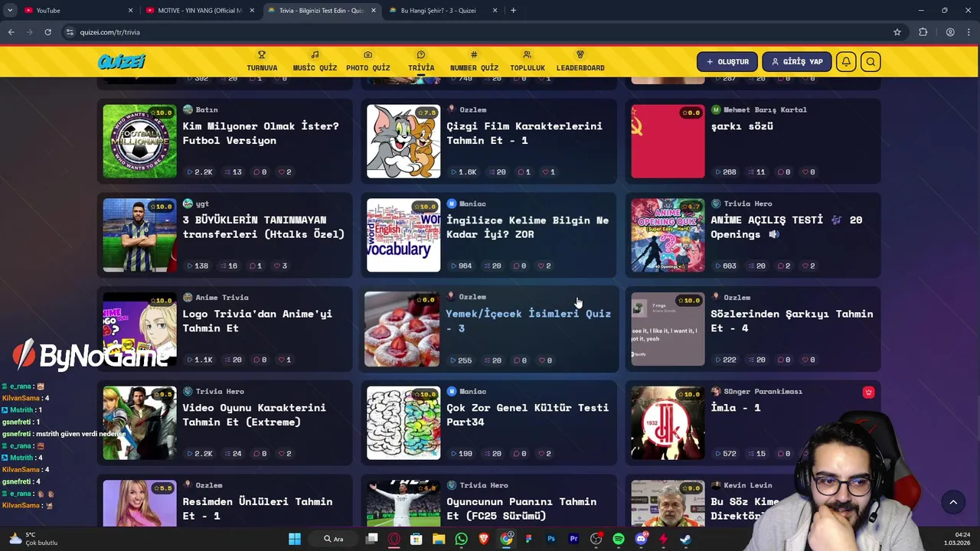Open the MUSIC QUIZ menu item
The width and height of the screenshot is (980, 551).
(x=315, y=62)
